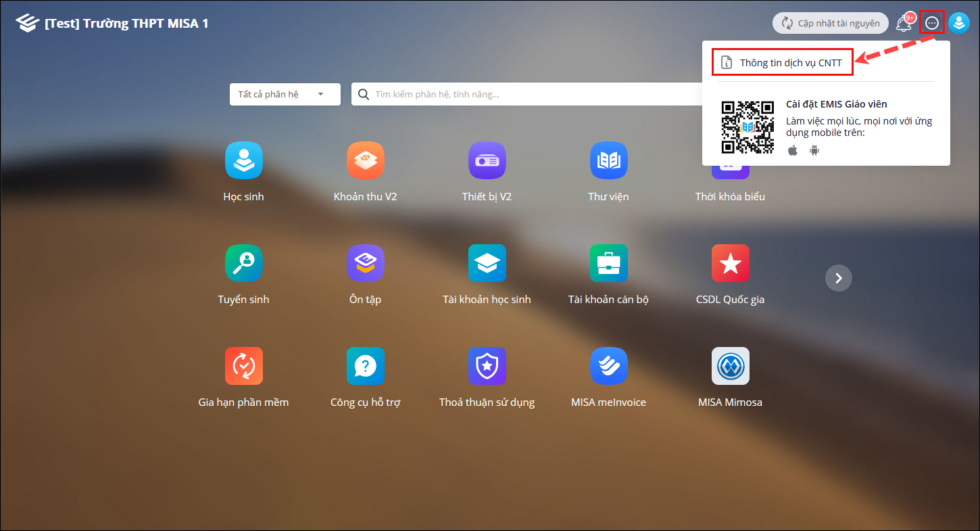Viewport: 980px width, 531px height.
Task: Click the school name Trường THPT MISA 1
Action: tap(126, 24)
